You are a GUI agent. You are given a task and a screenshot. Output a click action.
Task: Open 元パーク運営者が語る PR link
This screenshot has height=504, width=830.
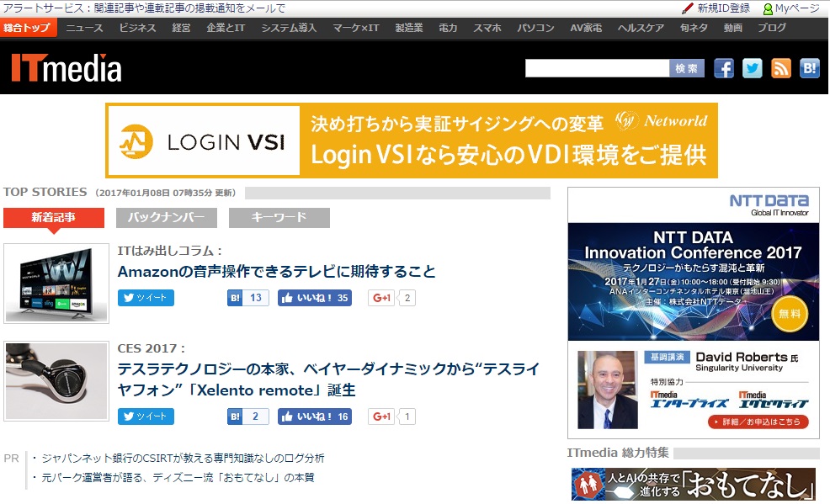178,478
